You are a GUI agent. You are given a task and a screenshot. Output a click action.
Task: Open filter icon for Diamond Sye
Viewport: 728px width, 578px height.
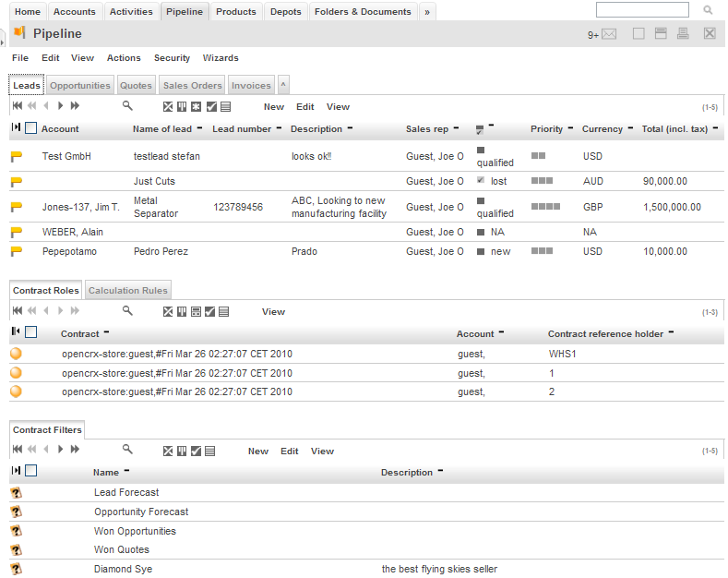(16, 569)
